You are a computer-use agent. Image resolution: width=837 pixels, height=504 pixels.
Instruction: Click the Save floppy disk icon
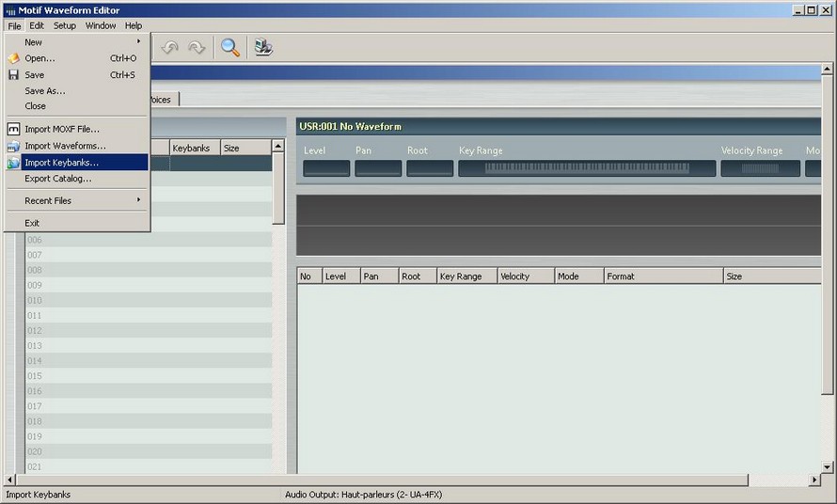tap(13, 74)
